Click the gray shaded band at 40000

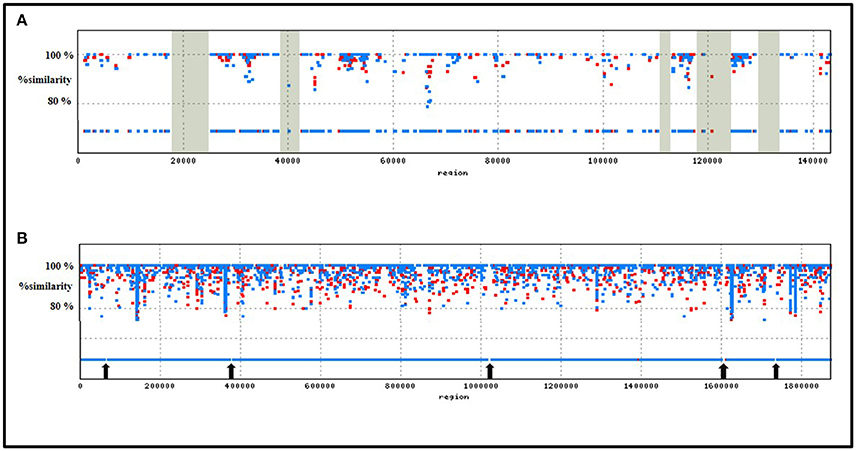point(289,91)
